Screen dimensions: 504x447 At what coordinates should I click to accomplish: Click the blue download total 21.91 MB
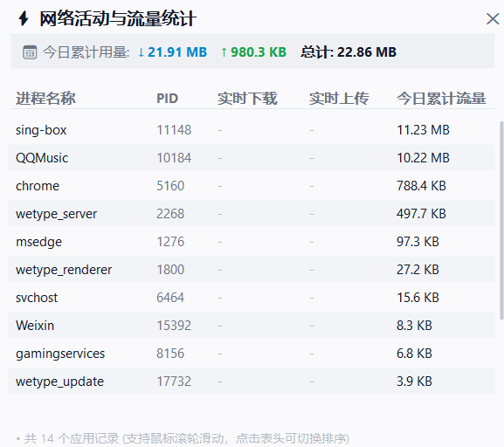coord(173,52)
